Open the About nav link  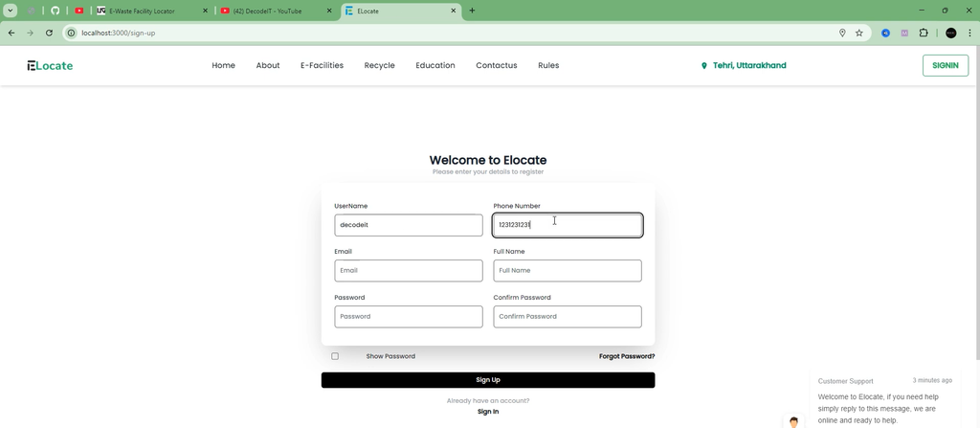click(268, 66)
